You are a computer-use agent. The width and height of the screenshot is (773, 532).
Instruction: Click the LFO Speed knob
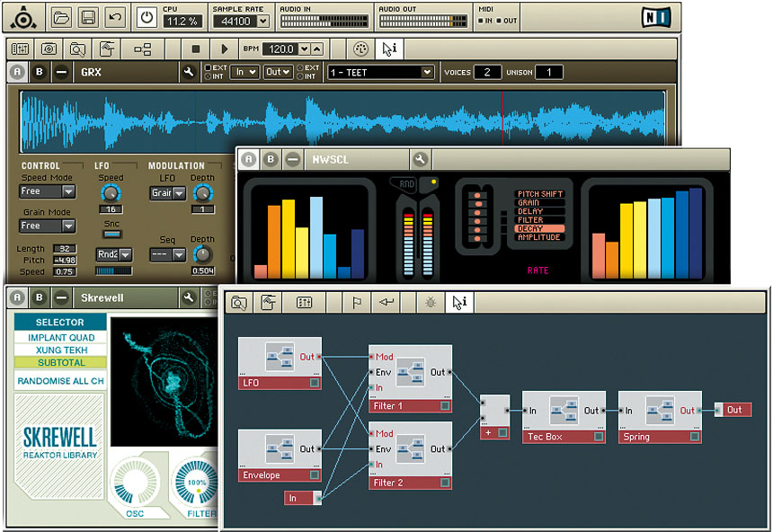tap(111, 193)
